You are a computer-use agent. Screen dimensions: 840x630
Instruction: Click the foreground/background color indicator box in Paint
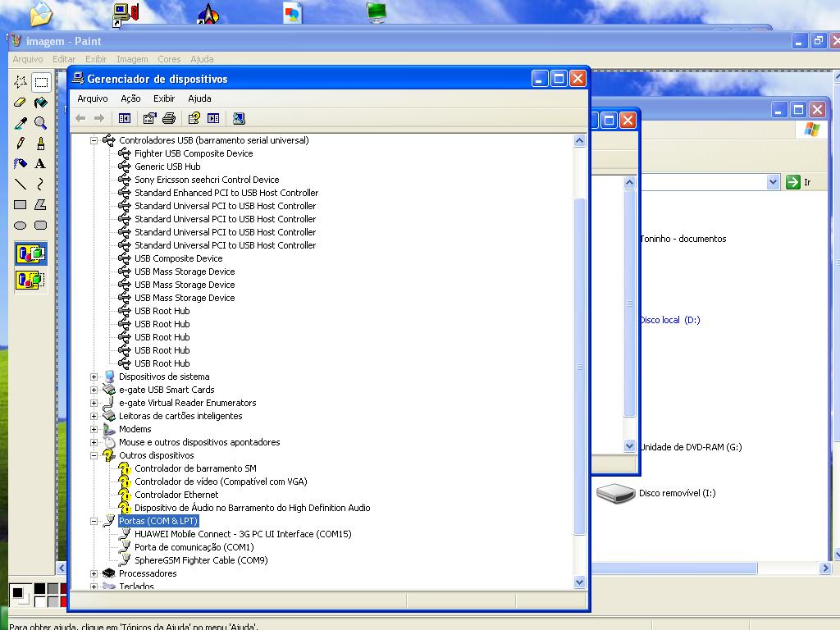pos(20,595)
